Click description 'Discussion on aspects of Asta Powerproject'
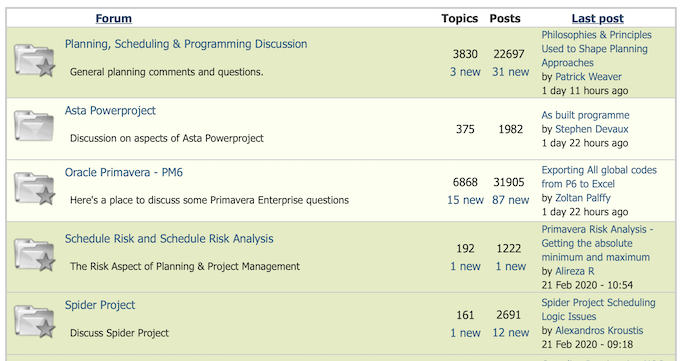This screenshot has height=361, width=680. tap(167, 138)
